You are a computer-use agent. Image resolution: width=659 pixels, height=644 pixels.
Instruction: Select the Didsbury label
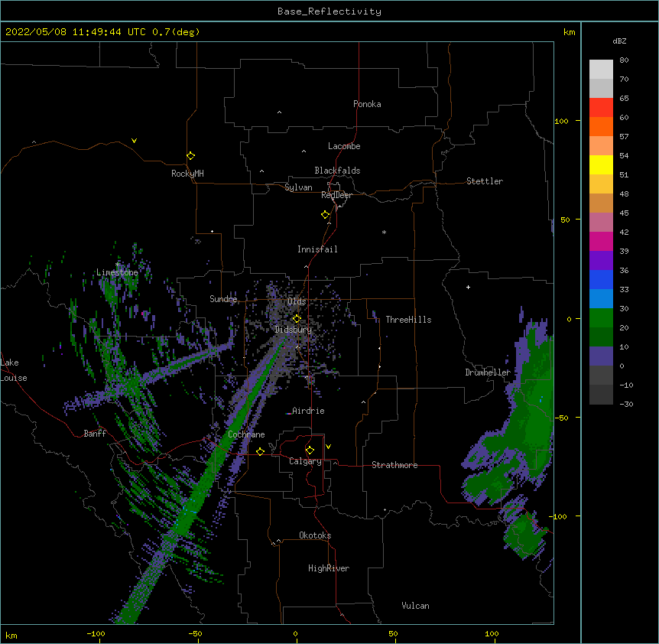pos(294,330)
